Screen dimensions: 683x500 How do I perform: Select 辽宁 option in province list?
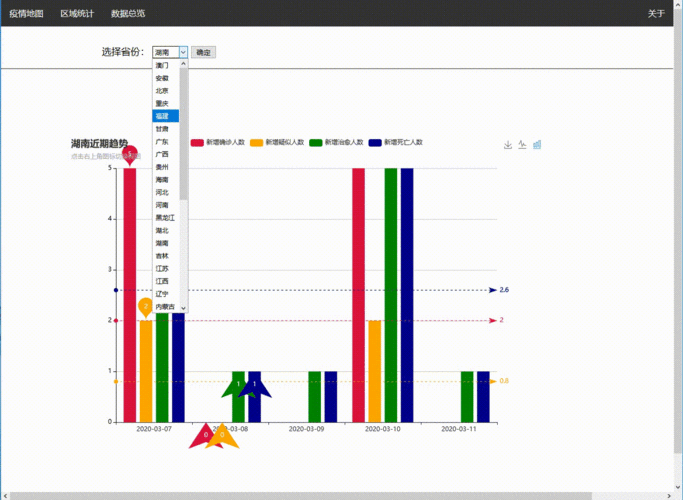pos(166,294)
